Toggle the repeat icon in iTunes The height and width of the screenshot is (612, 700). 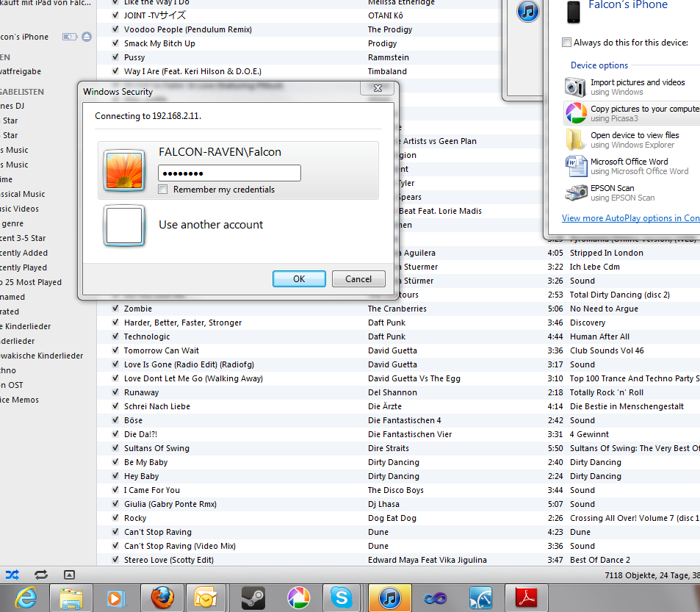click(x=41, y=575)
